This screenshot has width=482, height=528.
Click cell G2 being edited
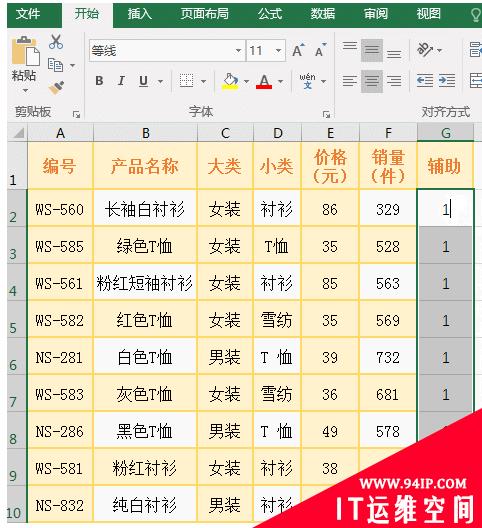point(445,208)
